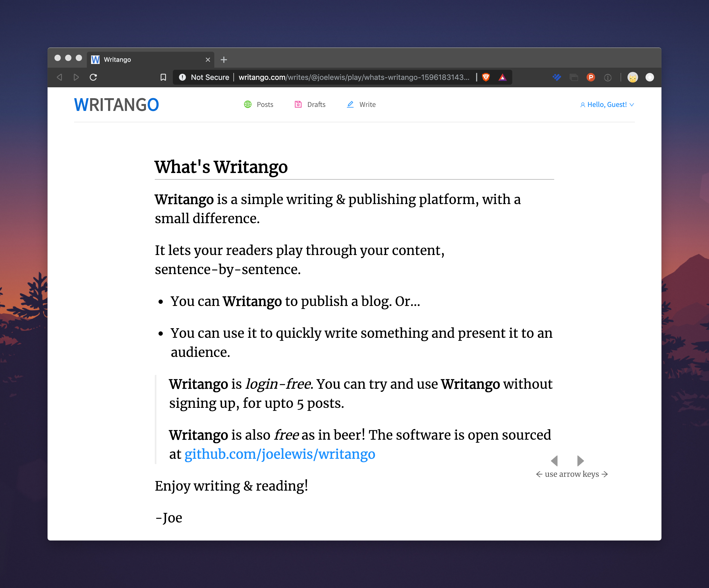Select the Posts globe icon
The image size is (709, 588).
248,105
